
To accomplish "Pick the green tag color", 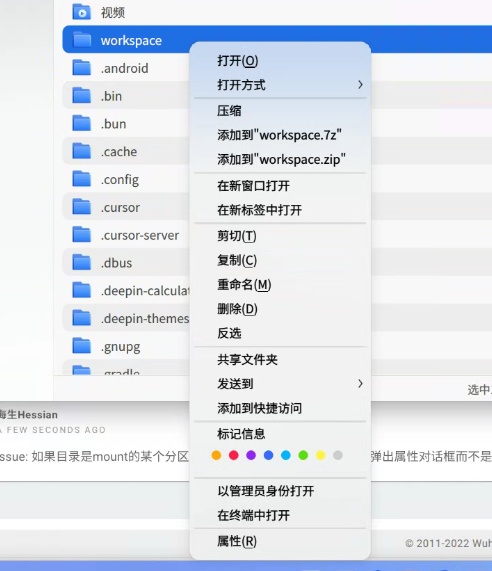I will (x=303, y=455).
